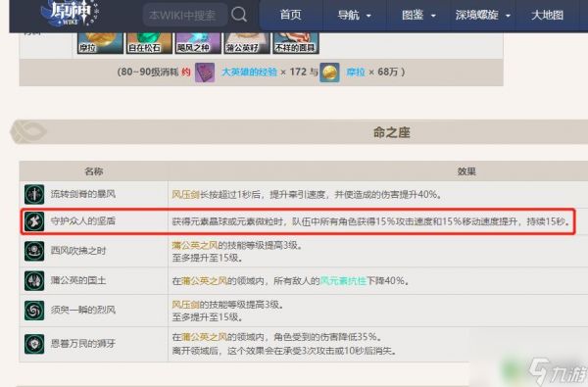Click the 命之座 section heading
The width and height of the screenshot is (588, 387).
tap(391, 132)
